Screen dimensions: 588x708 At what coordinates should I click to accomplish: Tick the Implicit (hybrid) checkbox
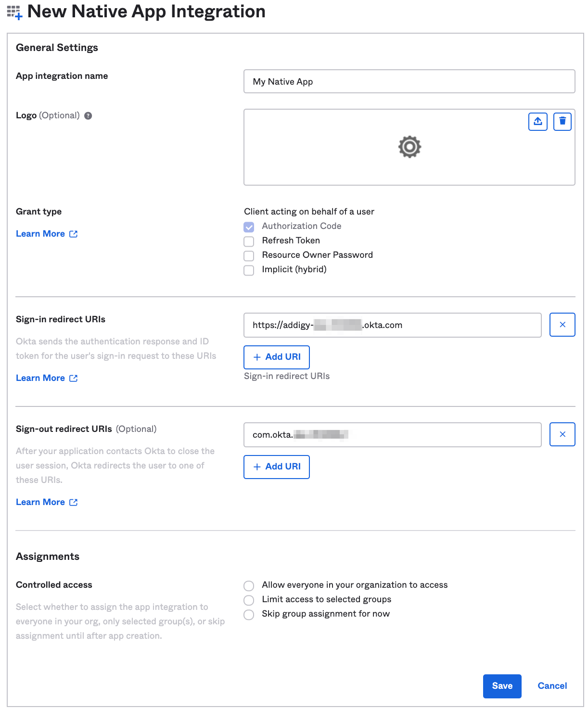(x=249, y=270)
